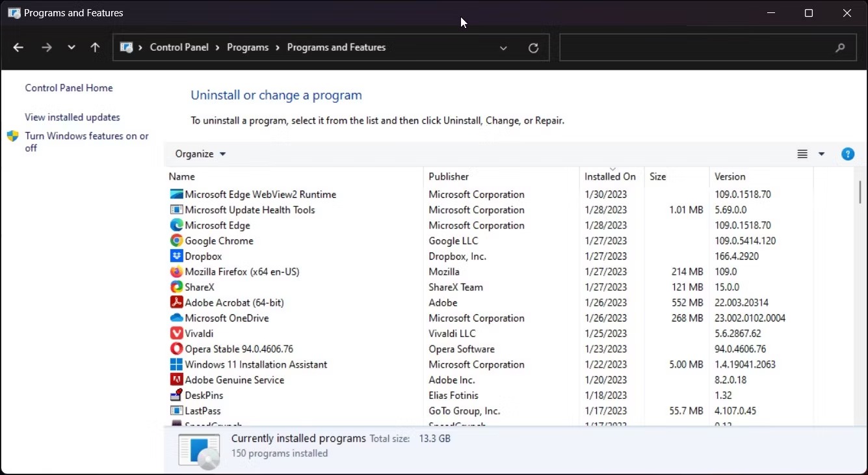
Task: Click version 23.002.0102.0004 cell
Action: (750, 318)
